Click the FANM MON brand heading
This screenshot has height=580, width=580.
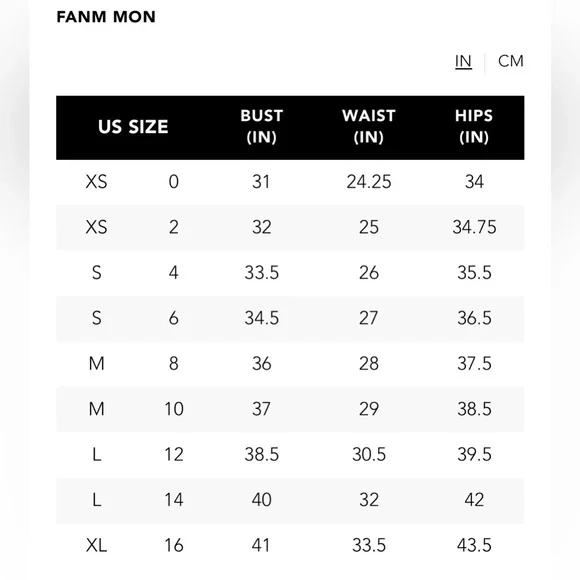click(106, 17)
